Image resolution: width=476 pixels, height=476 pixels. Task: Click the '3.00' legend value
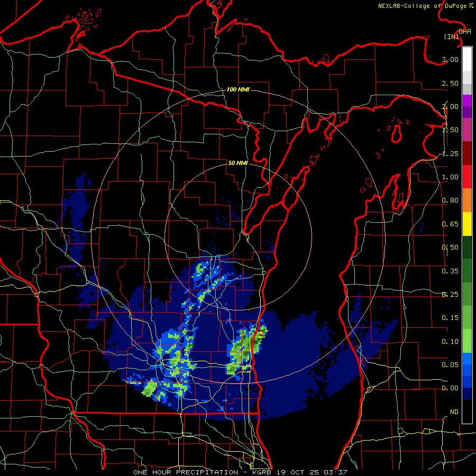450,59
